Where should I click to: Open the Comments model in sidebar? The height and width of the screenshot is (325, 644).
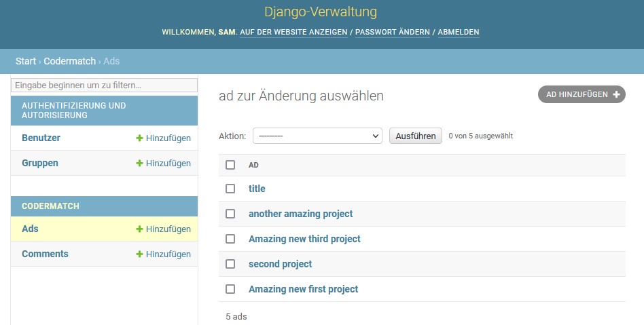pyautogui.click(x=46, y=254)
